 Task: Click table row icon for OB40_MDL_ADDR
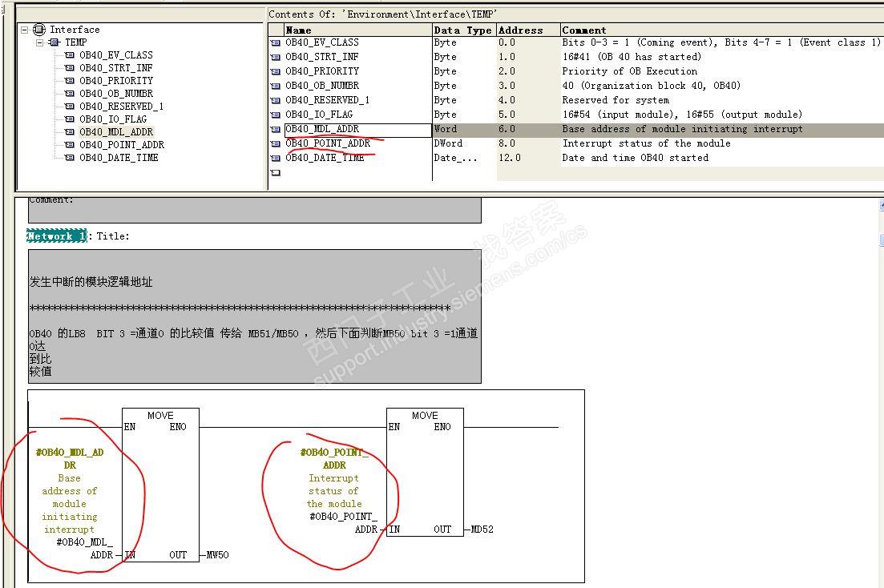coord(275,130)
